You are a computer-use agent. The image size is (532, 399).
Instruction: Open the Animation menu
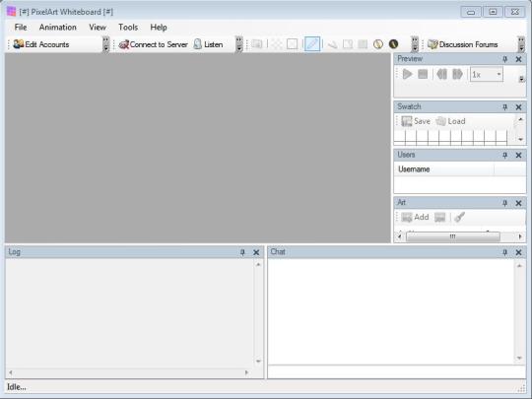tap(58, 28)
